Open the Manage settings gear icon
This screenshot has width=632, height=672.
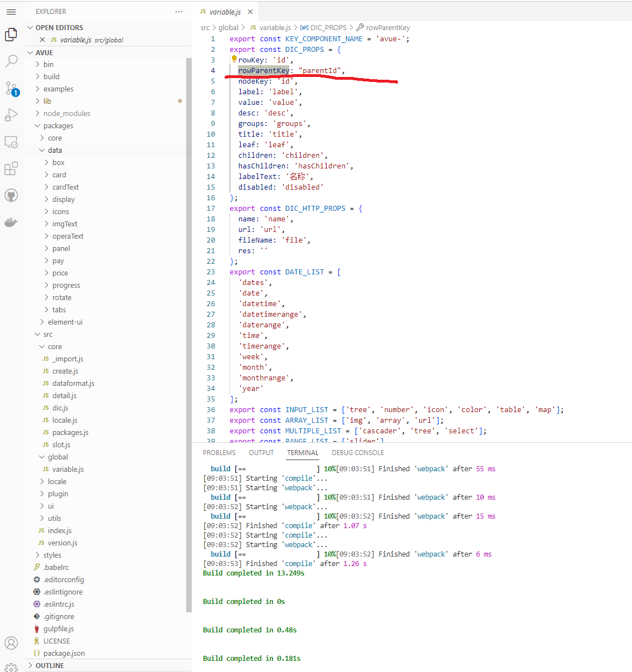[11, 667]
